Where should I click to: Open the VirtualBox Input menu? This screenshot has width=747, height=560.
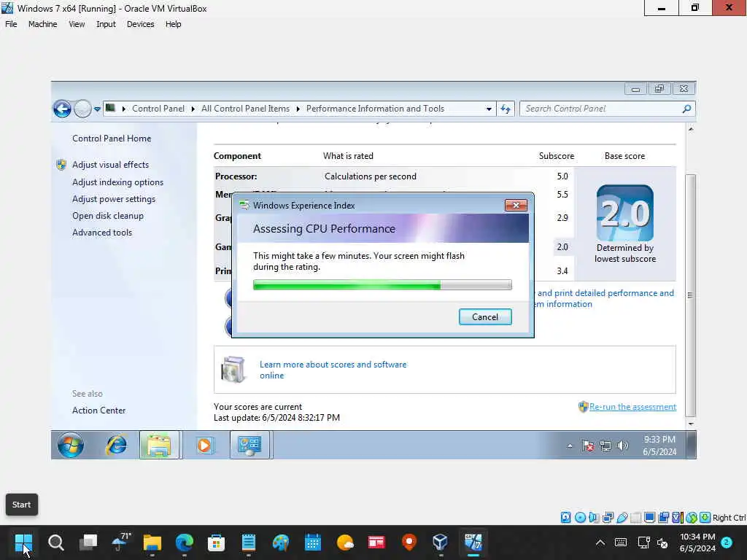(106, 24)
